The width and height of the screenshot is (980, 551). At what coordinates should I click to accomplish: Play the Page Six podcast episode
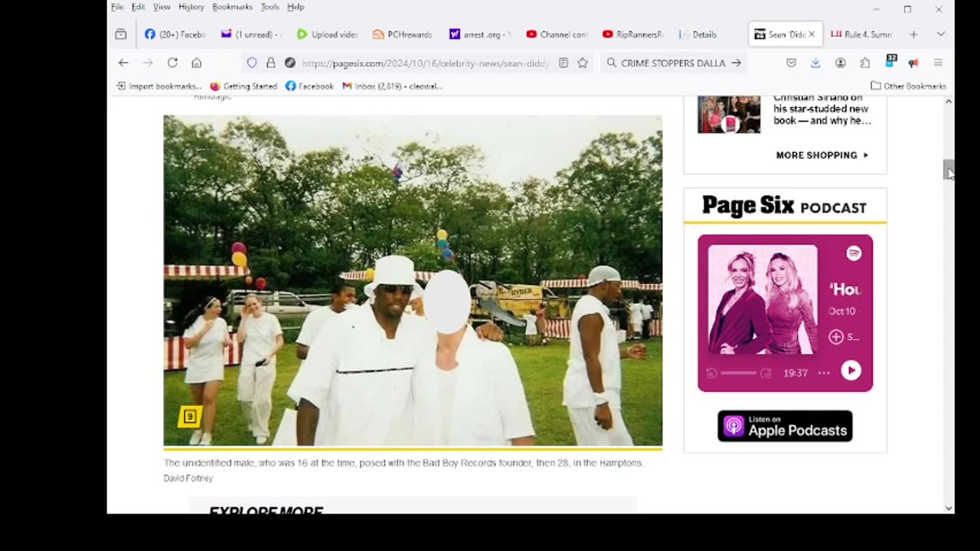tap(851, 371)
